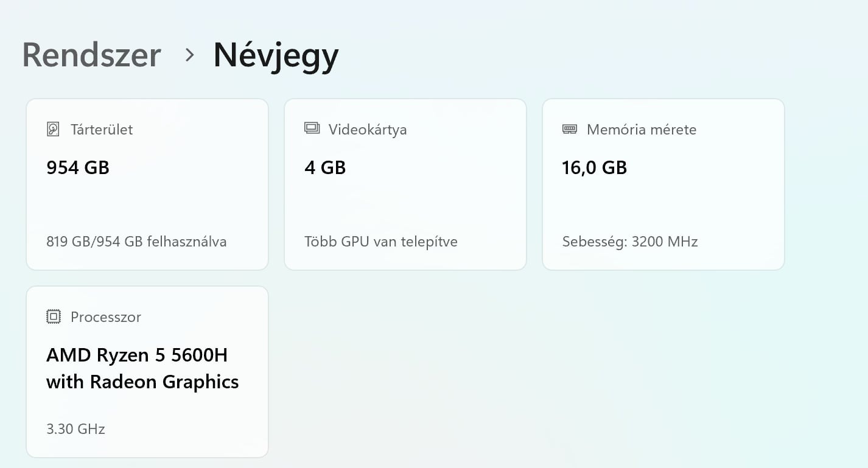Click the Több GPU van telepítve note

point(381,242)
